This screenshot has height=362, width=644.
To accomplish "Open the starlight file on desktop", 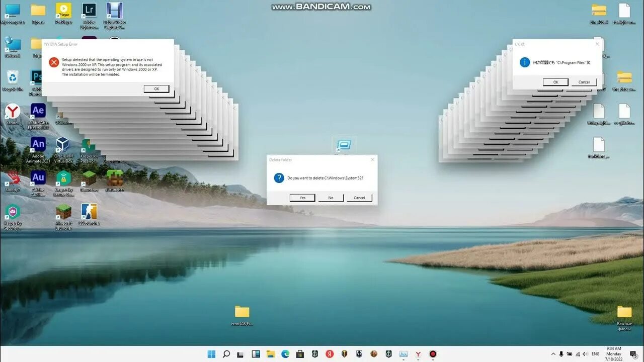I will point(624,14).
